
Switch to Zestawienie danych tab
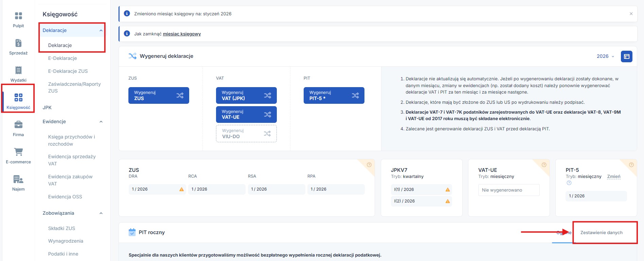click(x=601, y=233)
